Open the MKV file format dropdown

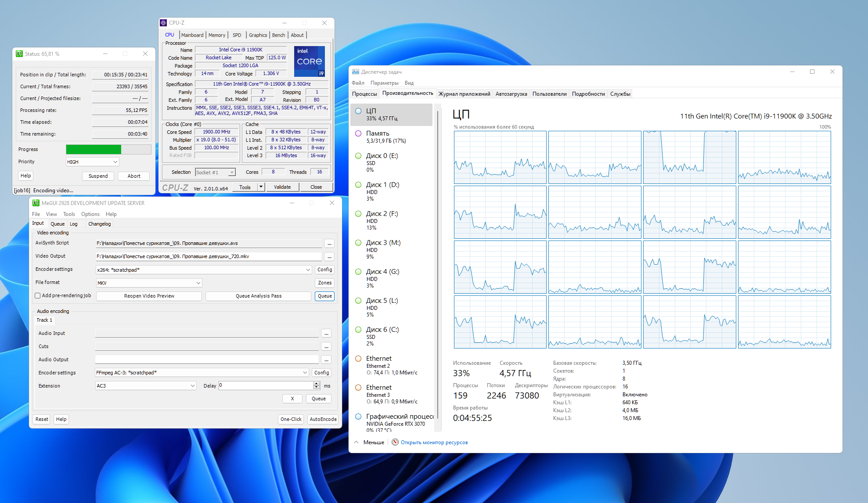point(198,283)
